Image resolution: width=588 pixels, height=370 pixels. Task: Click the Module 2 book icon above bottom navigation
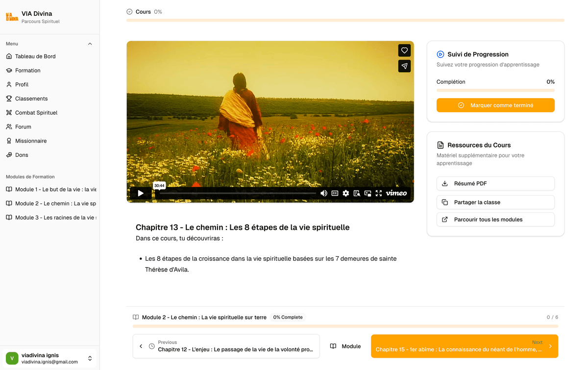136,317
